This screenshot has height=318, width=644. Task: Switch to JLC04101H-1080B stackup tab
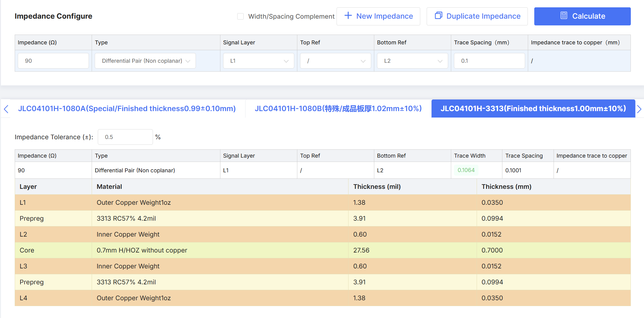(x=338, y=109)
